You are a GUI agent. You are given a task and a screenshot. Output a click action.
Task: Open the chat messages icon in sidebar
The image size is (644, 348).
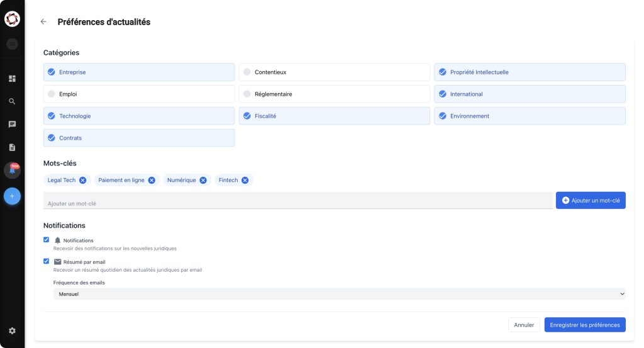pyautogui.click(x=12, y=124)
